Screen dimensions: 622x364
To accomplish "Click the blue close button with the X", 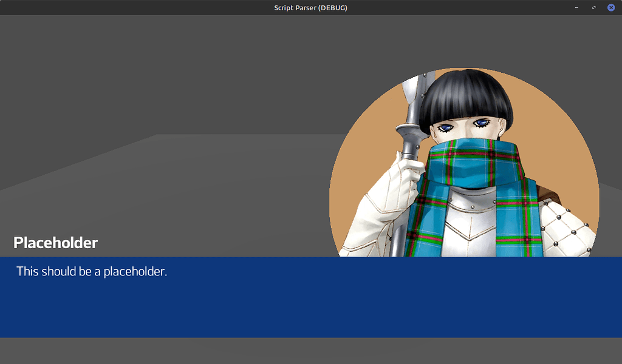I will coord(611,7).
